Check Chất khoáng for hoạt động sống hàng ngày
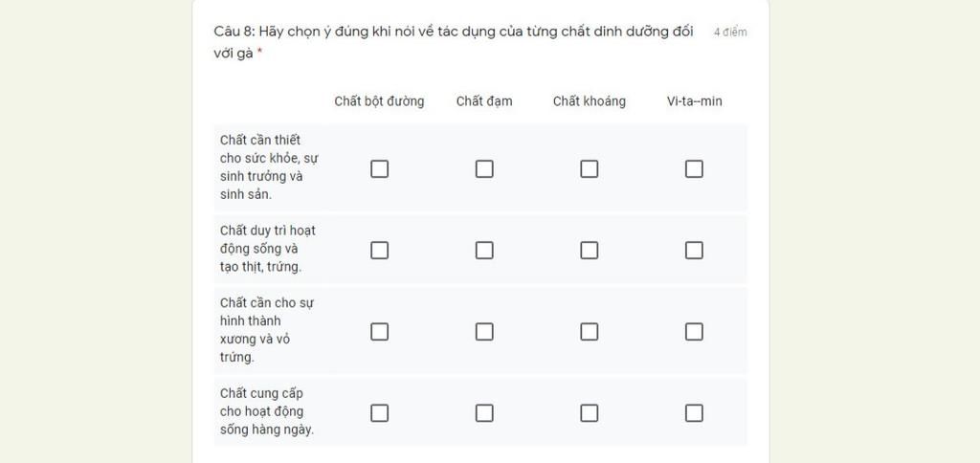 pyautogui.click(x=589, y=413)
